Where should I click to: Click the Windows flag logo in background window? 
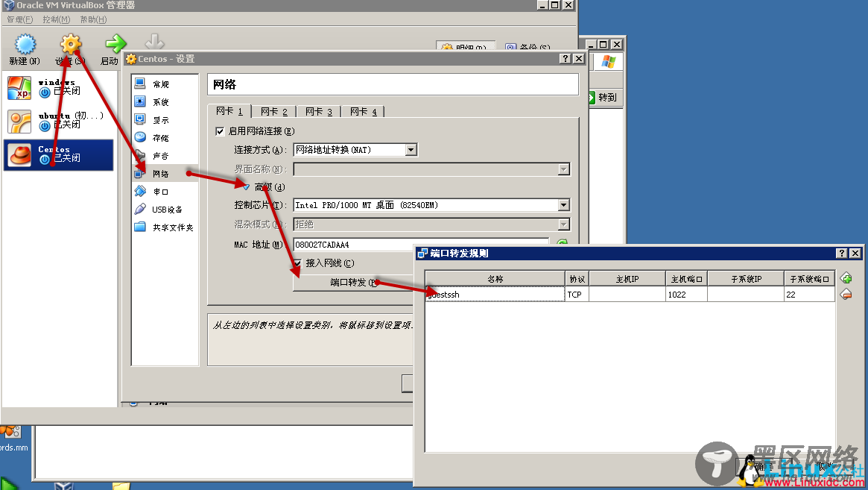pos(609,61)
